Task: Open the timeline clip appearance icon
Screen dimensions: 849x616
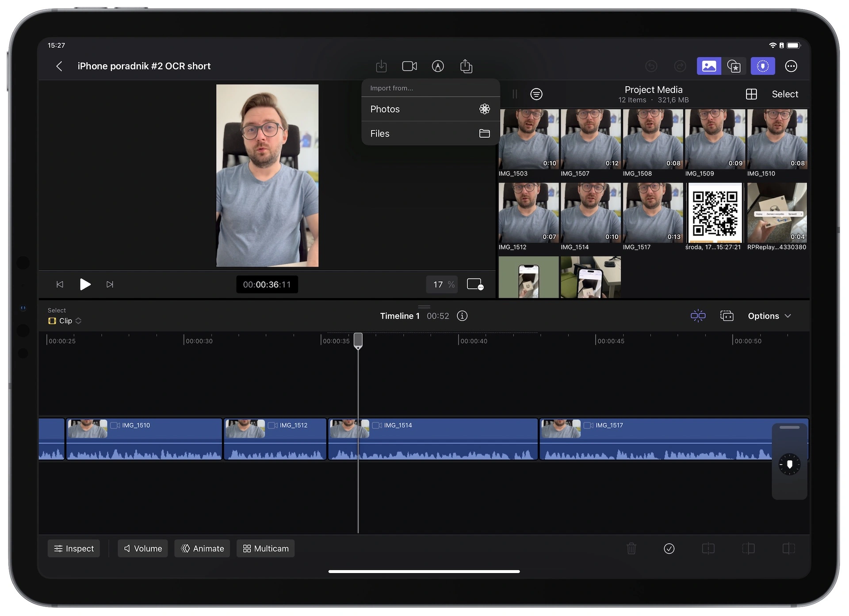Action: 727,316
